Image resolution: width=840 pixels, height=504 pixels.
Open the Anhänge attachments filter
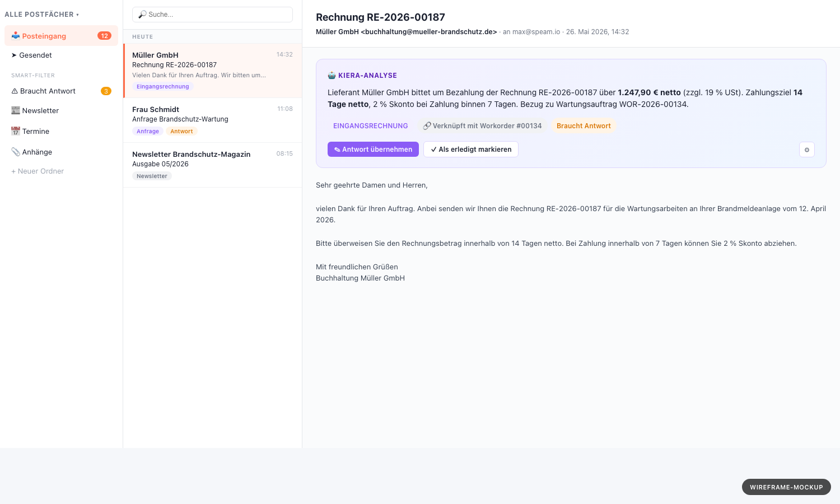pyautogui.click(x=62, y=152)
